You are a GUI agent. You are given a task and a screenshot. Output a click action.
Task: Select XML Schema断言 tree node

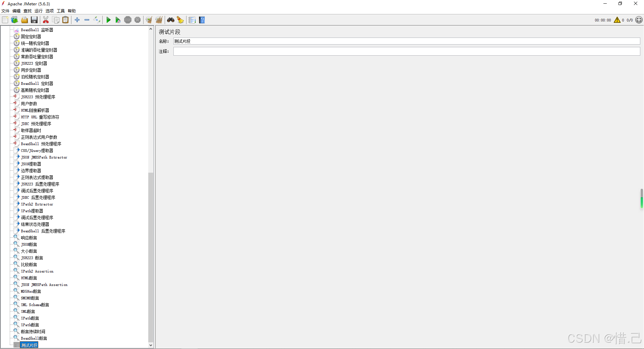(35, 305)
